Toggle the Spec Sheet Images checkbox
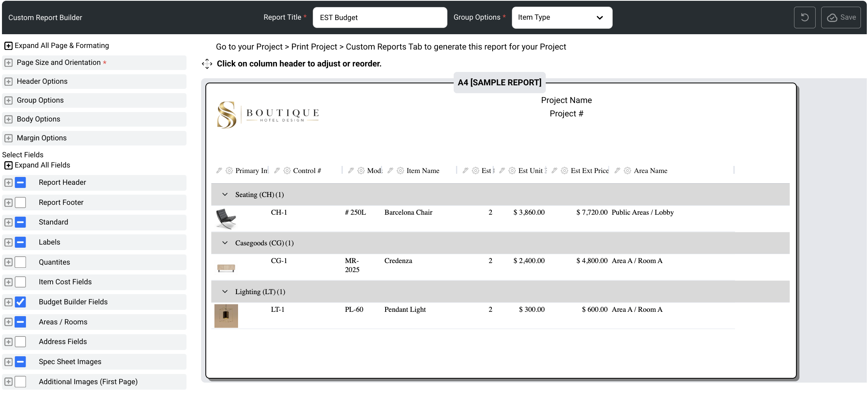This screenshot has height=394, width=868. tap(20, 362)
